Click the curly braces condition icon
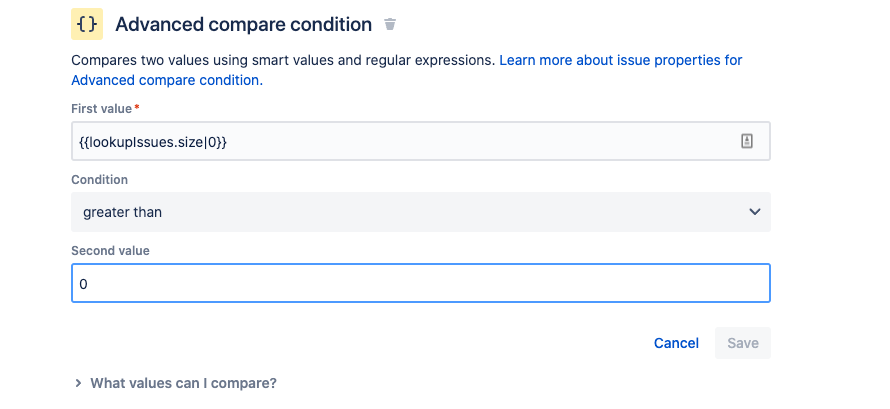The width and height of the screenshot is (890, 409). [87, 23]
